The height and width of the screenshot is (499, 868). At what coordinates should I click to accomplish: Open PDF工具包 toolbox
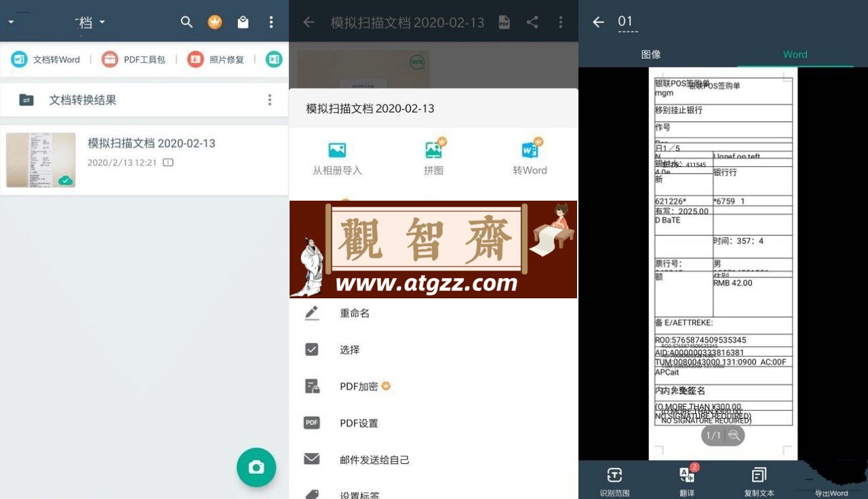pyautogui.click(x=134, y=60)
